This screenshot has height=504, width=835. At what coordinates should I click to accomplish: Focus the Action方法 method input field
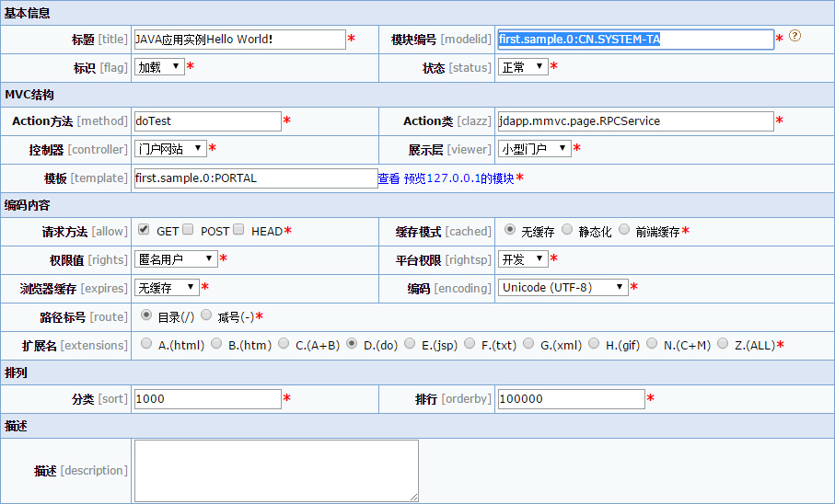coord(207,121)
